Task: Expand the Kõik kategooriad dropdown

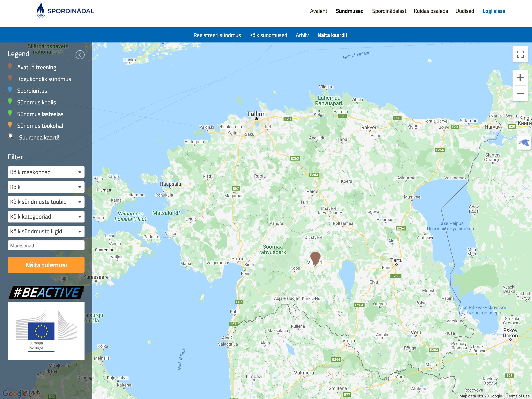Action: (x=46, y=217)
